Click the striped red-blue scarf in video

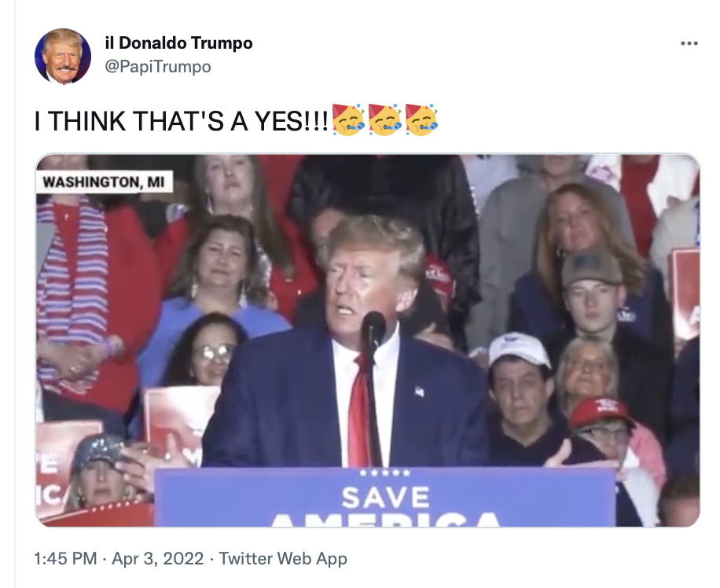(72, 294)
